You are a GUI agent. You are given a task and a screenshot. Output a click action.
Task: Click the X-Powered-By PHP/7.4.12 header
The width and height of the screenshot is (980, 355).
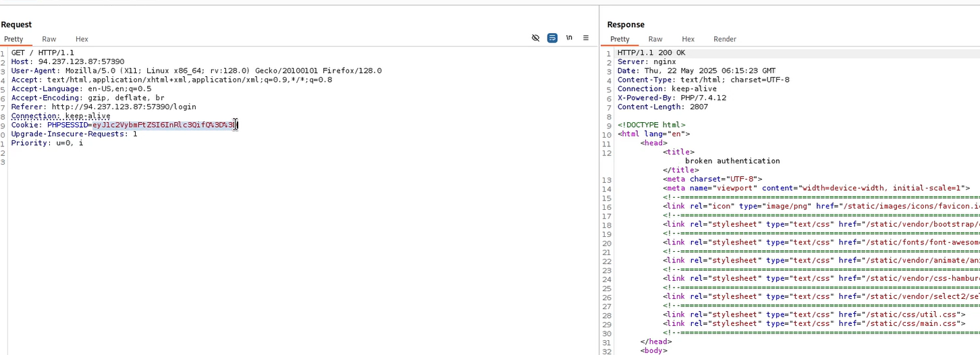point(672,97)
